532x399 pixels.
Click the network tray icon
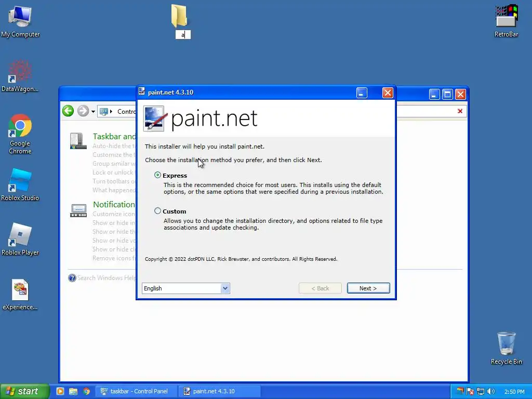tap(481, 391)
